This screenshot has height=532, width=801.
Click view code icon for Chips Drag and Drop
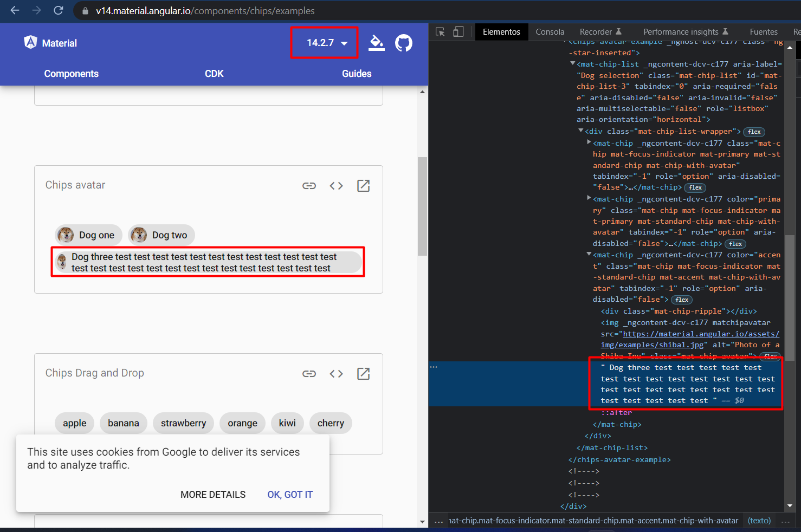point(336,373)
